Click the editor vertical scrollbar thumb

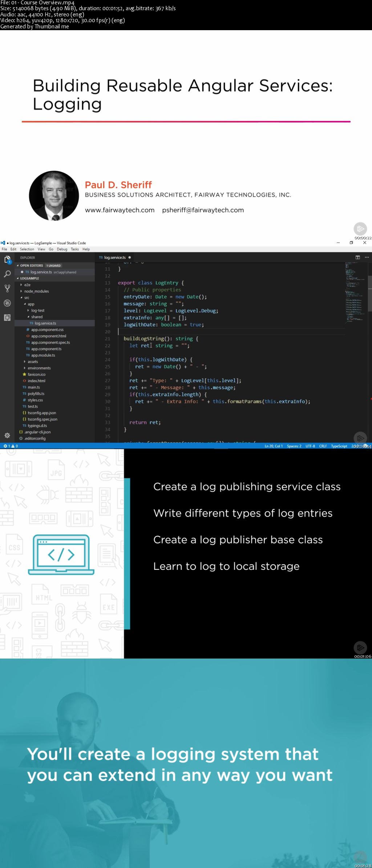370,293
